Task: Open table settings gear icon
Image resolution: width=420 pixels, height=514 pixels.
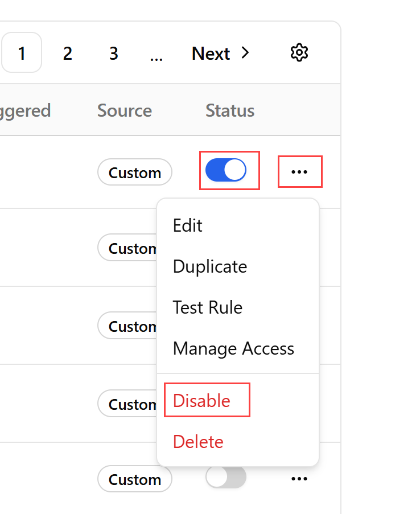Action: tap(299, 52)
